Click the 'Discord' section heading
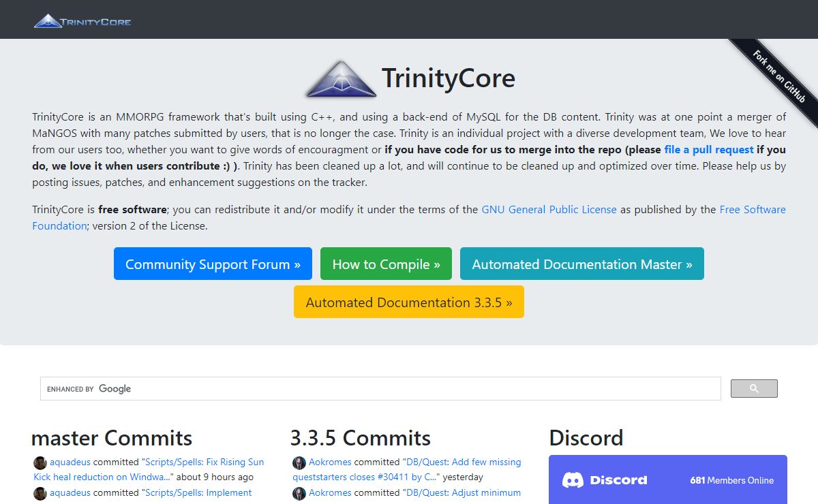Image resolution: width=818 pixels, height=504 pixels. [586, 437]
